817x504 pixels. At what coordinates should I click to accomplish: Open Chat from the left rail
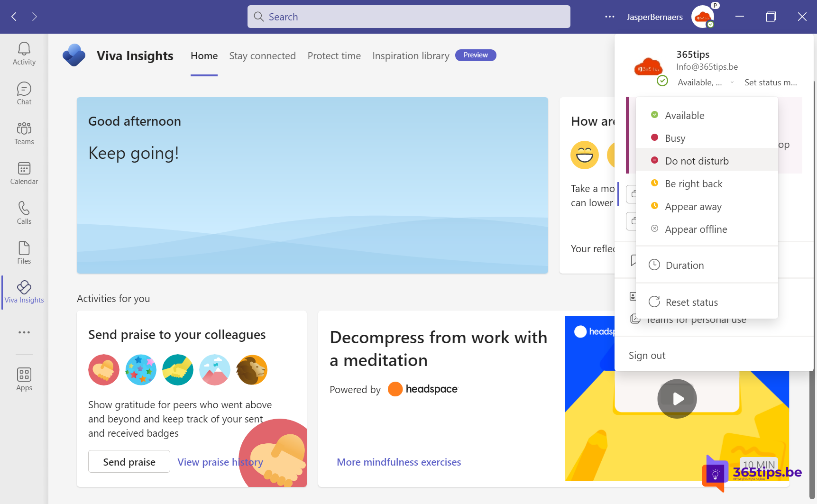24,93
